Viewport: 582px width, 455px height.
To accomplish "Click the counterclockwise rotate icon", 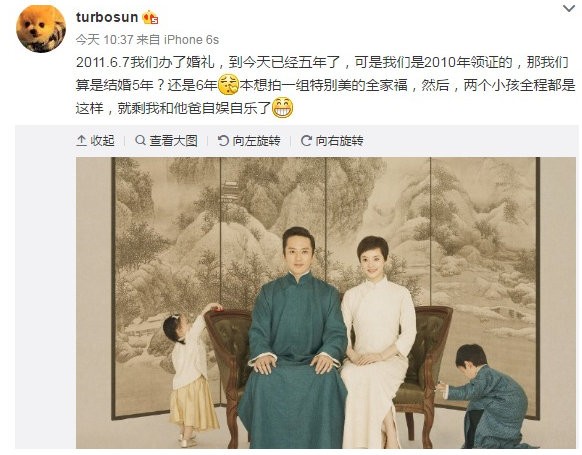I will coord(223,141).
